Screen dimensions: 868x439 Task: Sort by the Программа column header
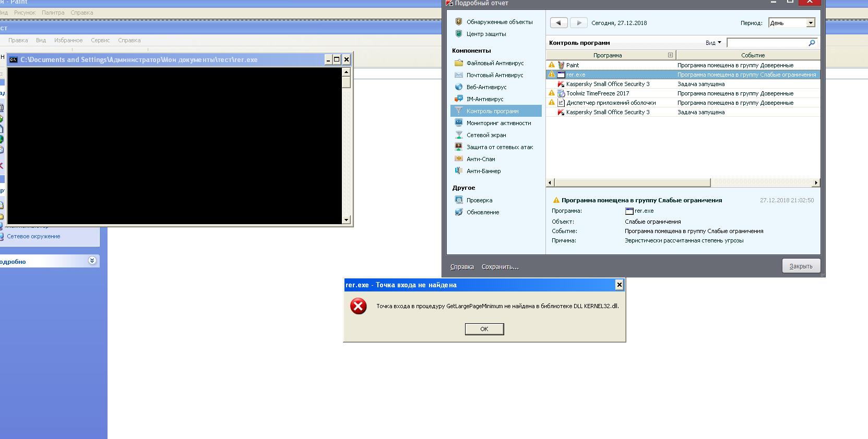coord(608,55)
